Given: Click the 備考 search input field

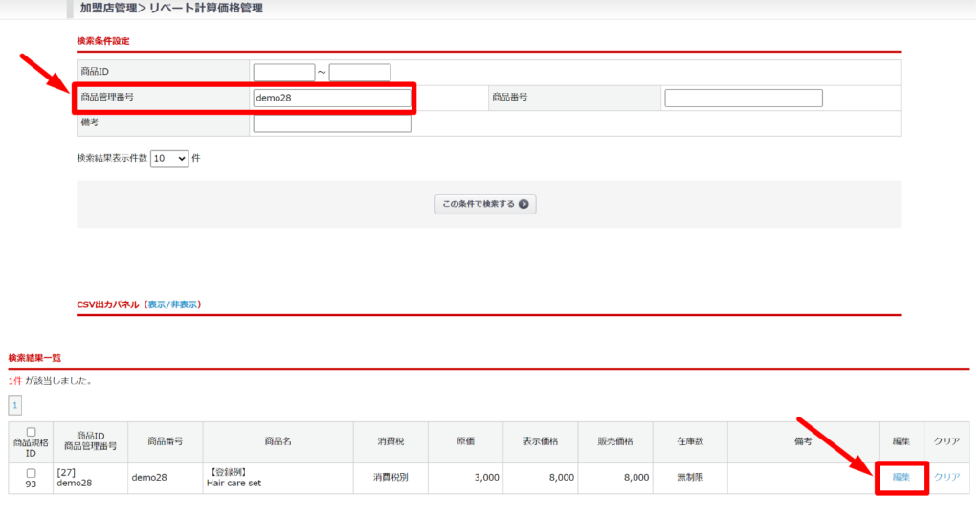Looking at the screenshot, I should (332, 124).
